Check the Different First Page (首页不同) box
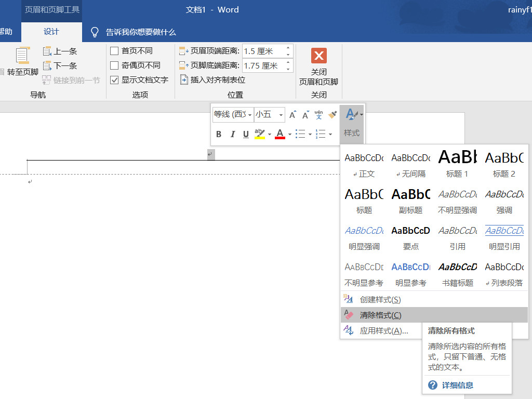This screenshot has width=532, height=399. tap(114, 51)
